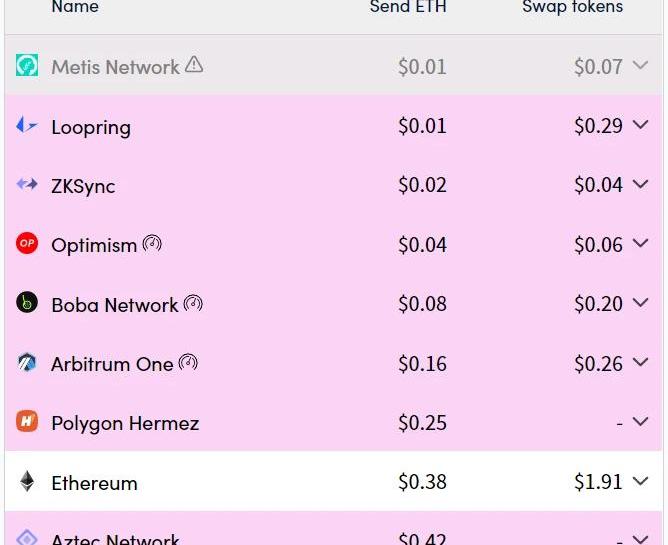668x545 pixels.
Task: Sort by the Send ETH column header
Action: click(408, 6)
